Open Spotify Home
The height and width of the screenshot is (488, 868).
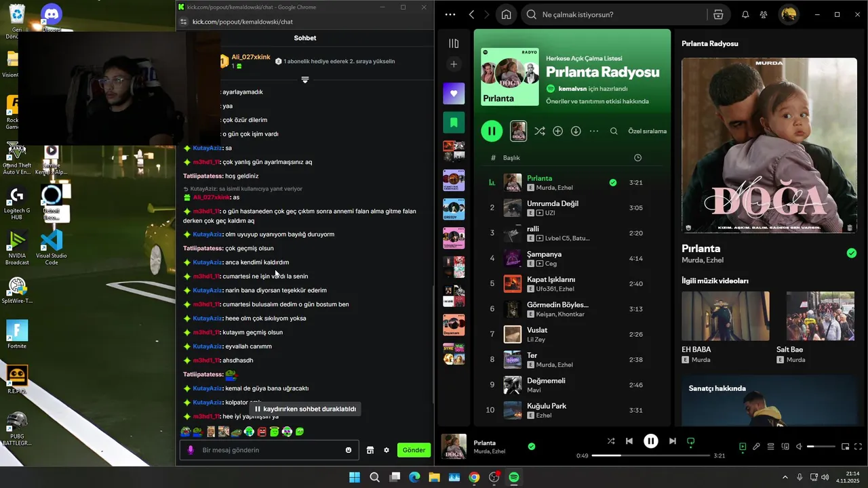506,14
